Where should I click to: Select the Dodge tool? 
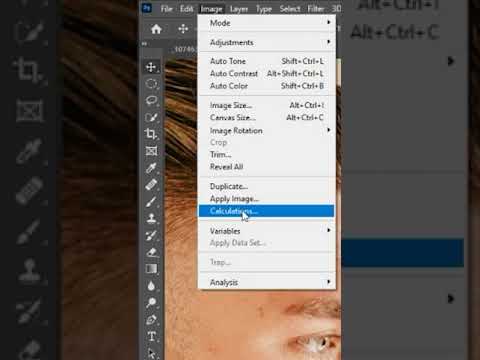[151, 302]
